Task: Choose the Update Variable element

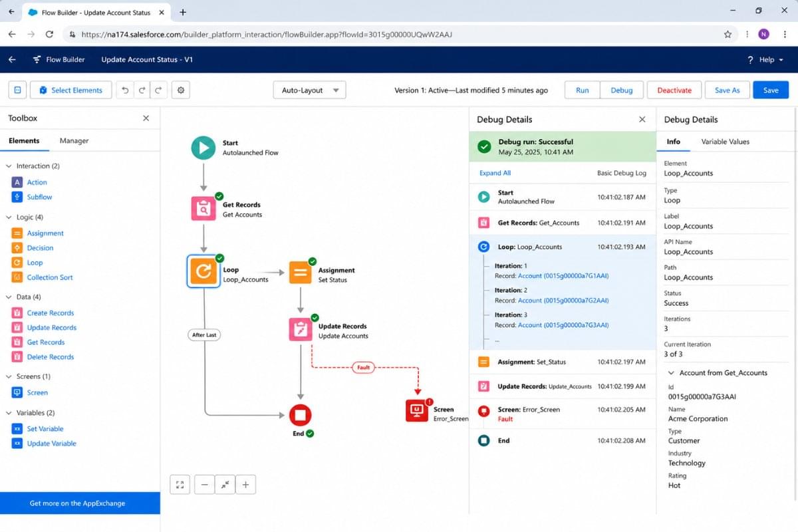Action: (x=52, y=444)
